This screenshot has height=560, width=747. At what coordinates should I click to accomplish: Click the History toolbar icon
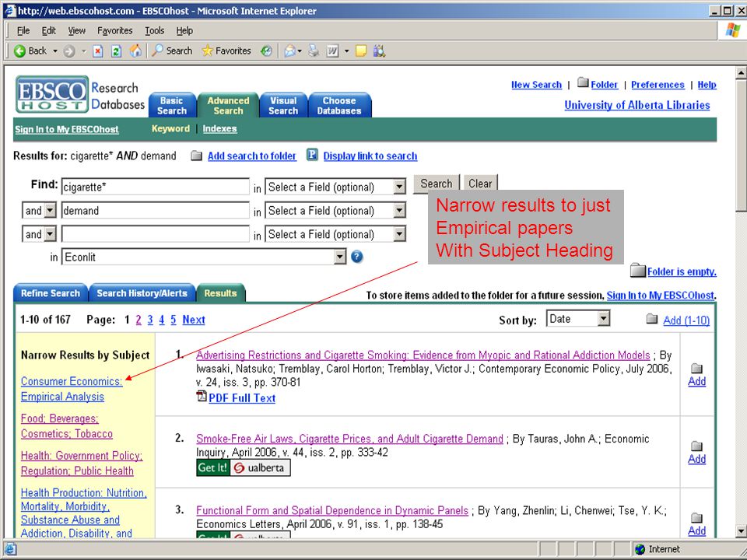[266, 51]
